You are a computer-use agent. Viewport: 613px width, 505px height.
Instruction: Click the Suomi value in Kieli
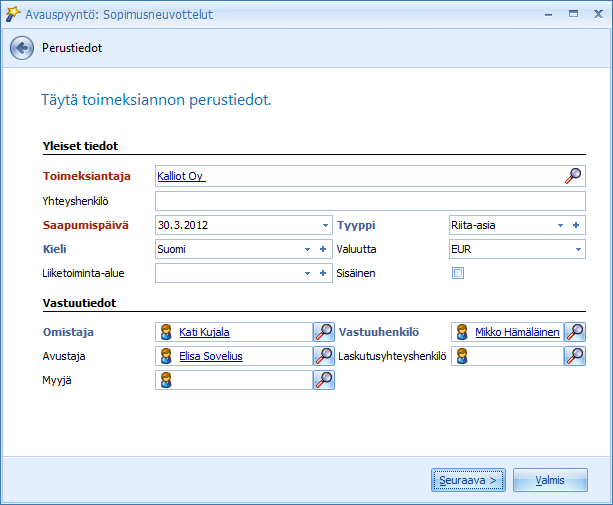tap(171, 249)
